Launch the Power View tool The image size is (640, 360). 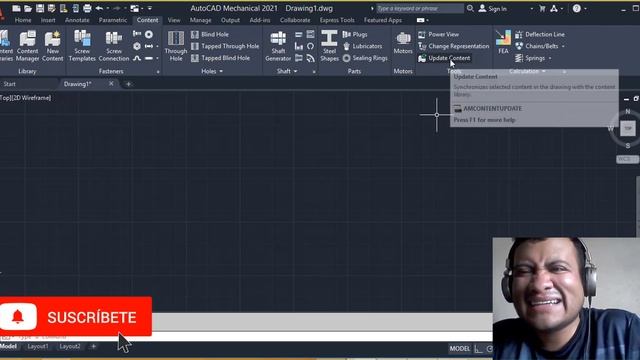(x=438, y=34)
